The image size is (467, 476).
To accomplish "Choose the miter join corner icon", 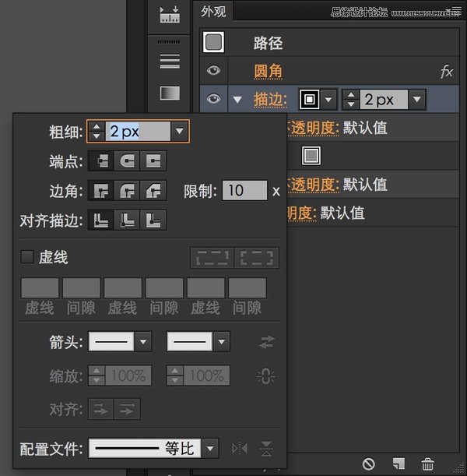I will point(101,191).
